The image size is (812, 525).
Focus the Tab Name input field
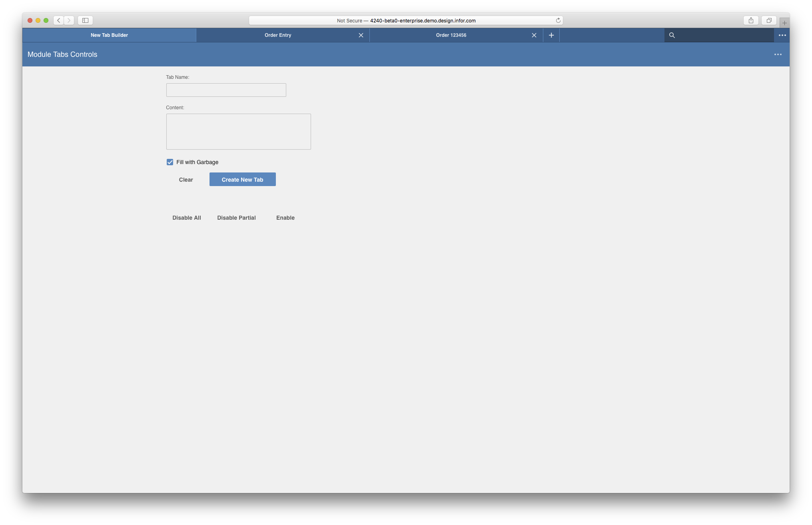pyautogui.click(x=226, y=90)
